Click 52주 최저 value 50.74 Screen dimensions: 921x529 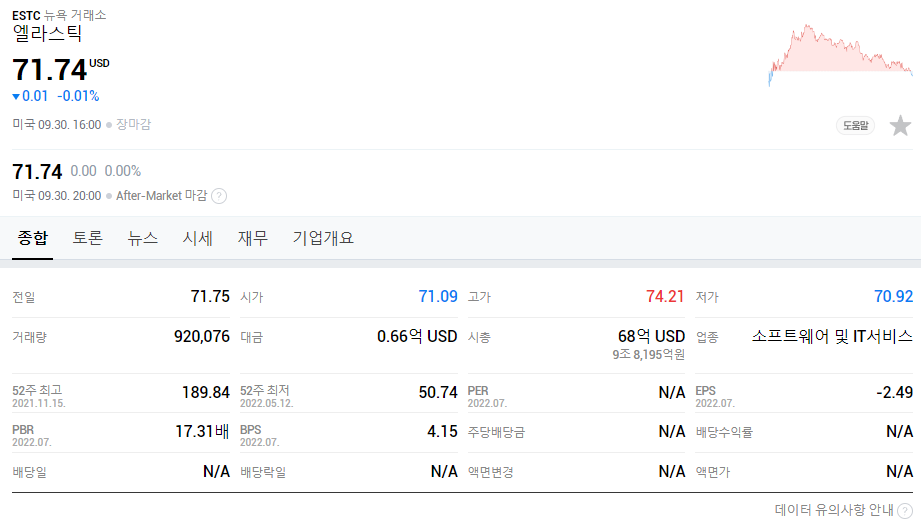[438, 392]
